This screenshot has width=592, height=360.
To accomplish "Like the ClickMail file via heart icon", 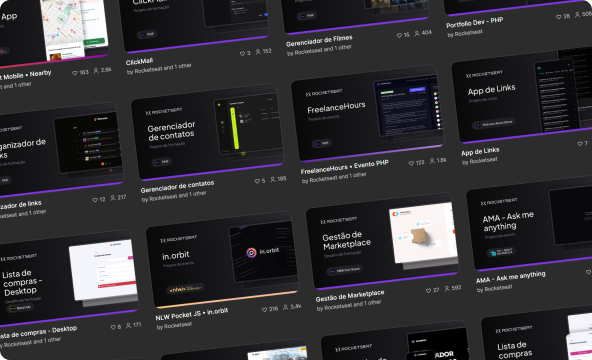I will (x=242, y=54).
